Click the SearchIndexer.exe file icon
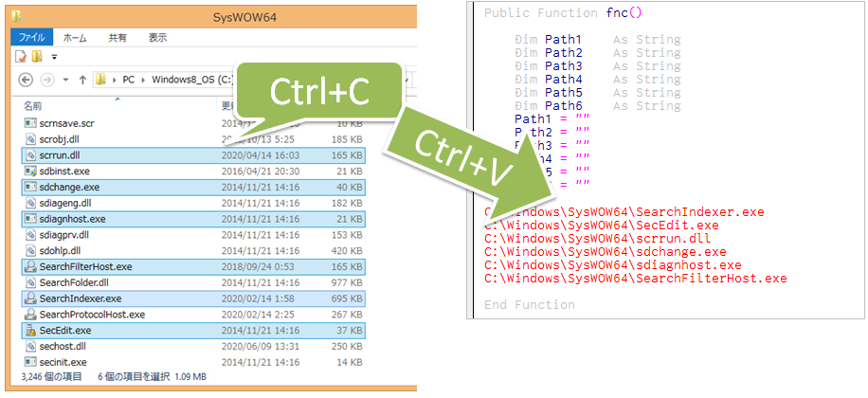 pyautogui.click(x=29, y=298)
